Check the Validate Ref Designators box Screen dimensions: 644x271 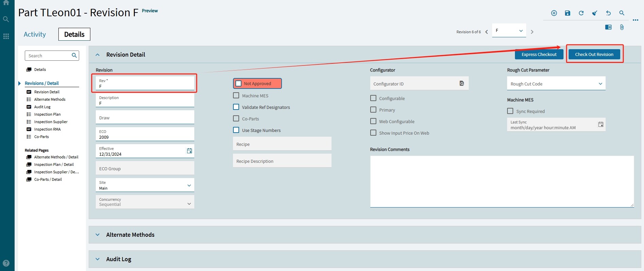(236, 107)
